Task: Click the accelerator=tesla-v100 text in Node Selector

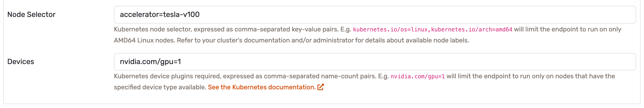Action: (159, 14)
